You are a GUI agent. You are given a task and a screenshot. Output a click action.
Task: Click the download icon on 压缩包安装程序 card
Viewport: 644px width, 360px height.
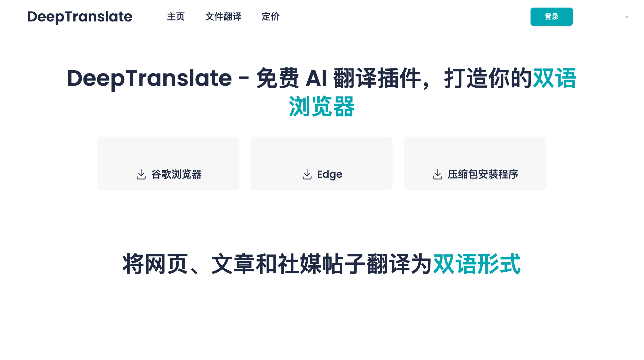point(438,174)
